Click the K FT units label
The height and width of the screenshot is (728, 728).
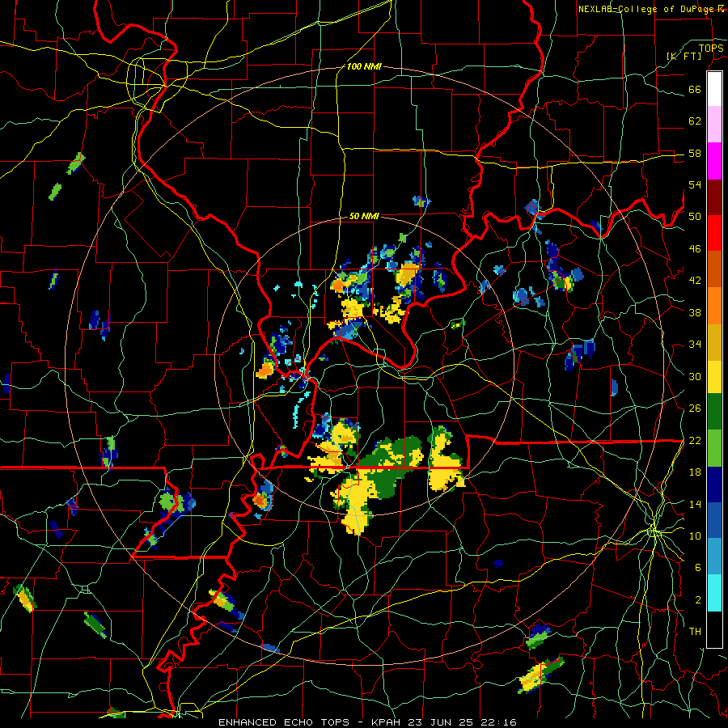[684, 57]
